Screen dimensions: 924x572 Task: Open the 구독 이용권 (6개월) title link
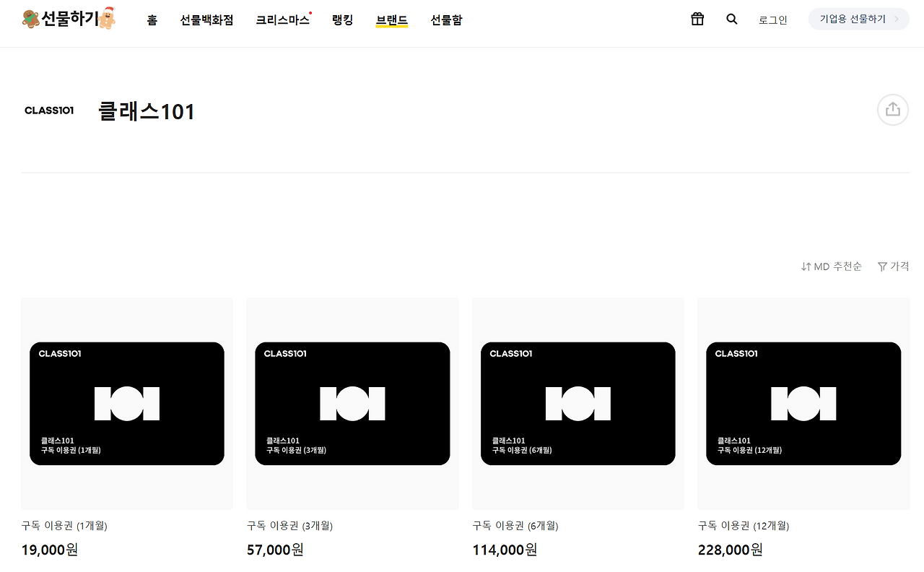coord(515,526)
